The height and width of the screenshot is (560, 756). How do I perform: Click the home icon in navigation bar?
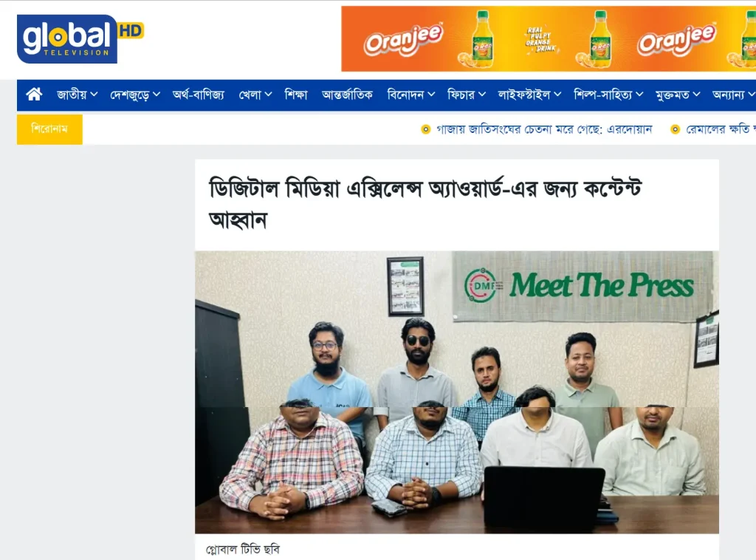click(x=34, y=94)
